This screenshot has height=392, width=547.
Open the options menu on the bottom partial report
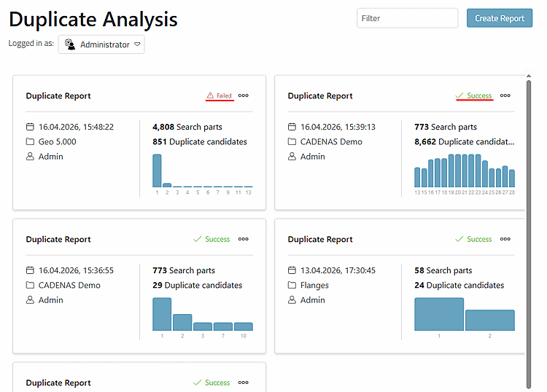[x=243, y=383]
